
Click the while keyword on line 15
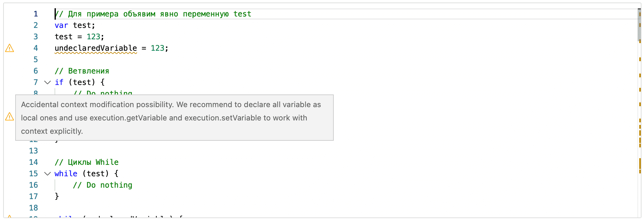66,174
